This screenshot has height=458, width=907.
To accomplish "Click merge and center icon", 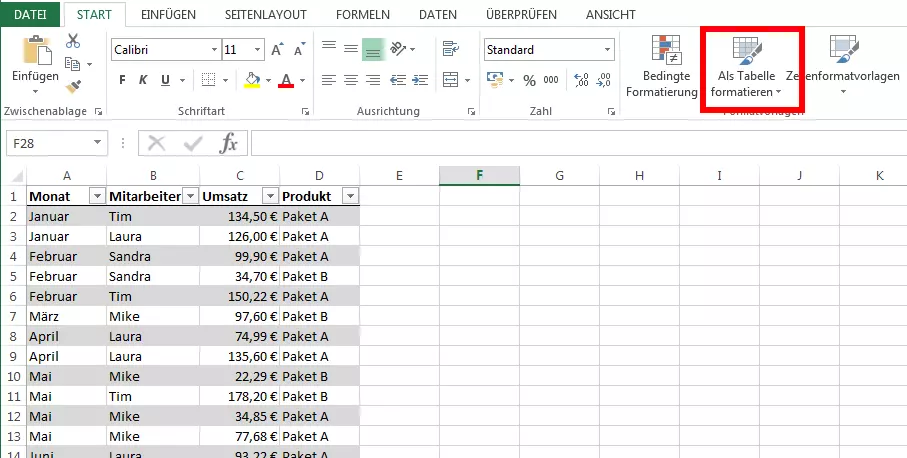I will (451, 80).
